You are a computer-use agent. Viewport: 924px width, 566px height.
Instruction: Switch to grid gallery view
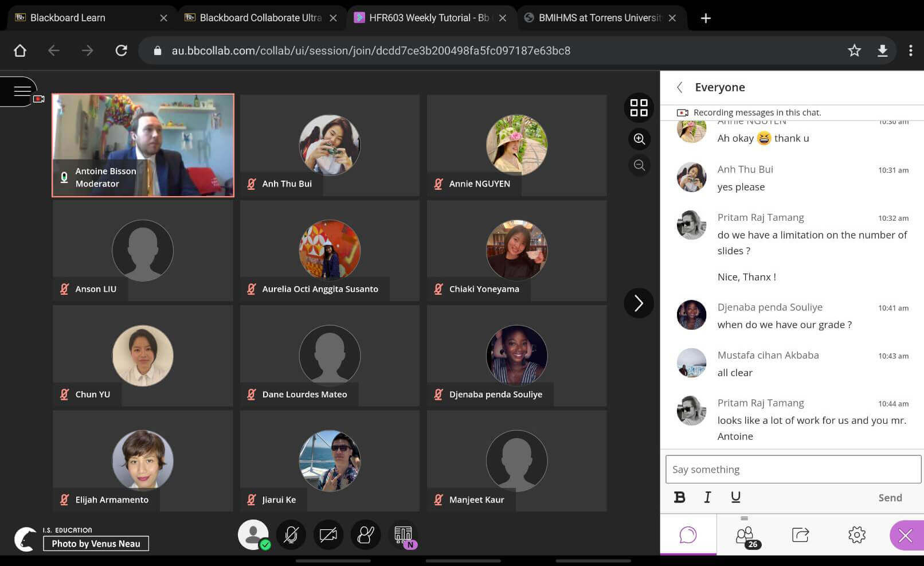pos(639,108)
